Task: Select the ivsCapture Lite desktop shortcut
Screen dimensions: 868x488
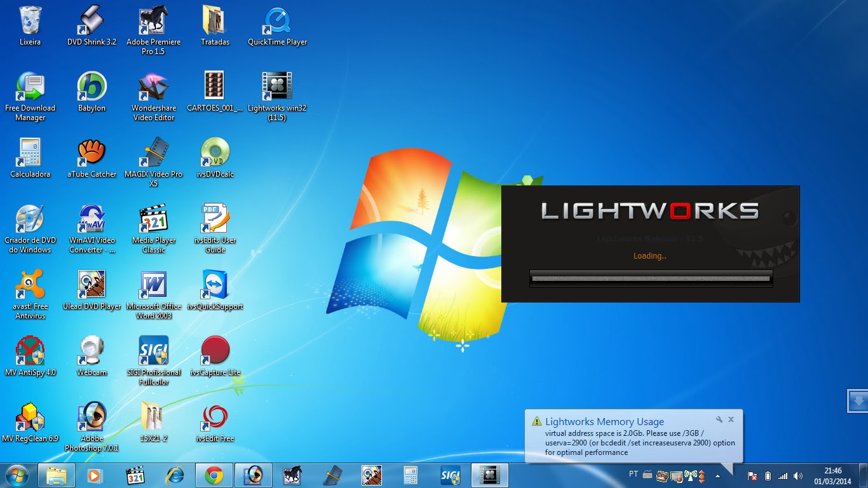Action: [x=215, y=356]
